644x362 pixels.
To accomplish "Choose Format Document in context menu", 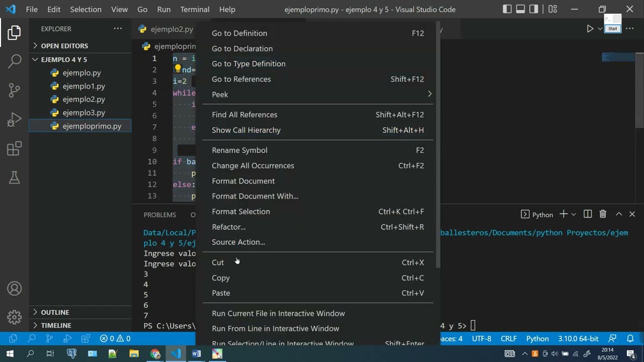I will point(318,181).
